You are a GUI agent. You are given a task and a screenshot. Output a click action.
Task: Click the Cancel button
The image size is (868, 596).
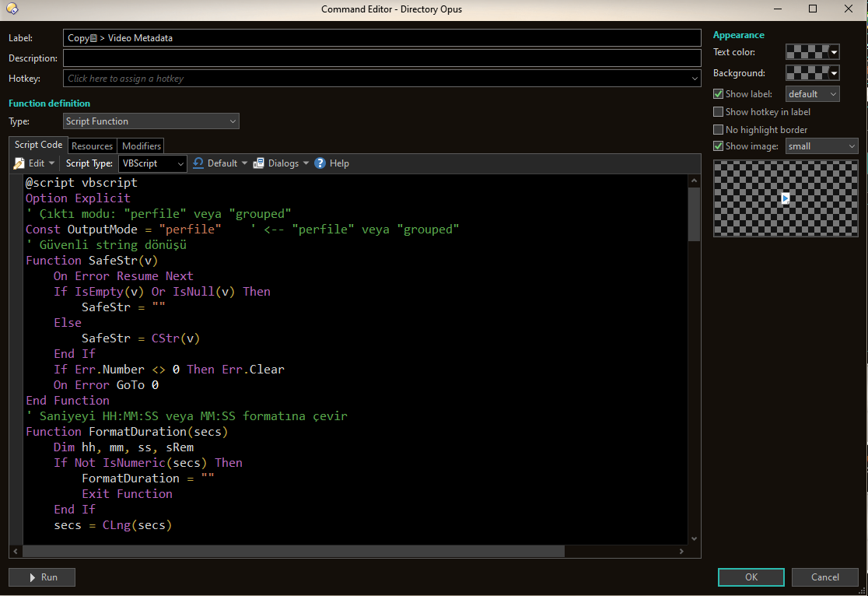[824, 577]
